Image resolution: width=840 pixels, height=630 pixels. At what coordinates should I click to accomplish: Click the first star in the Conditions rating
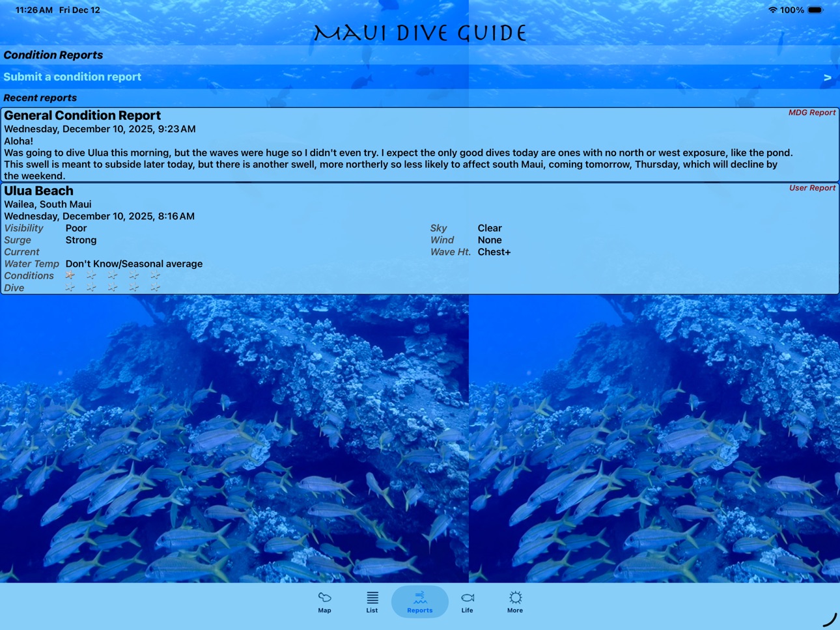70,275
